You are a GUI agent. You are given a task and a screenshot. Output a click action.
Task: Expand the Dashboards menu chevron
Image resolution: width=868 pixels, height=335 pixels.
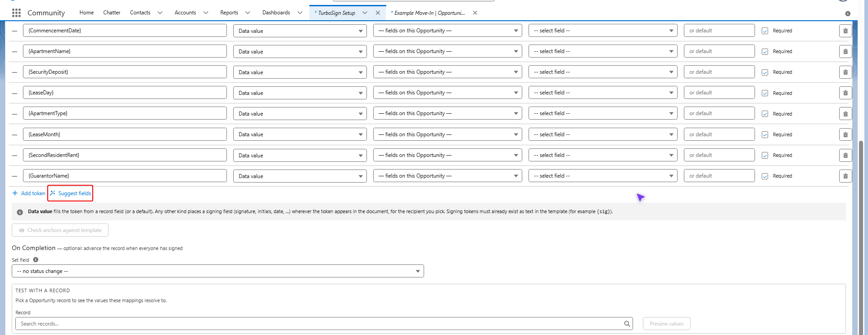pyautogui.click(x=300, y=13)
